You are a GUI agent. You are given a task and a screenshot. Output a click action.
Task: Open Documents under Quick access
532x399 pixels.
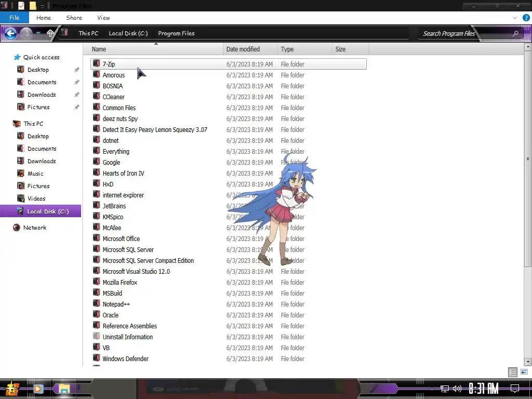(42, 82)
